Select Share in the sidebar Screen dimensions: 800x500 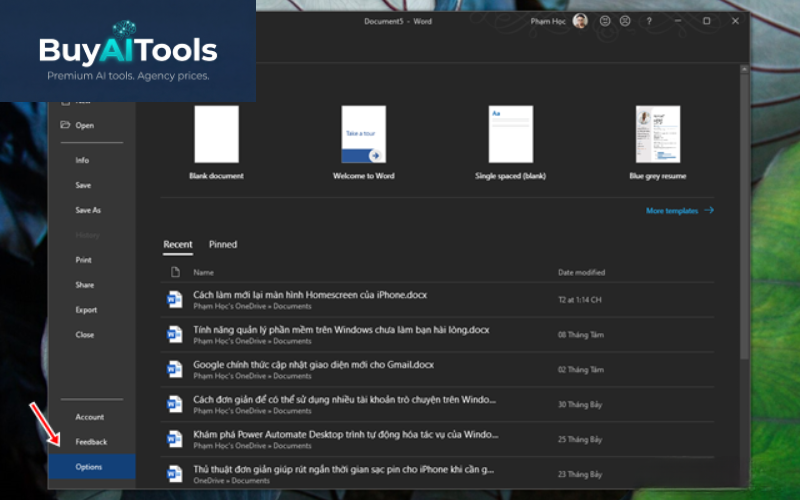[x=85, y=285]
